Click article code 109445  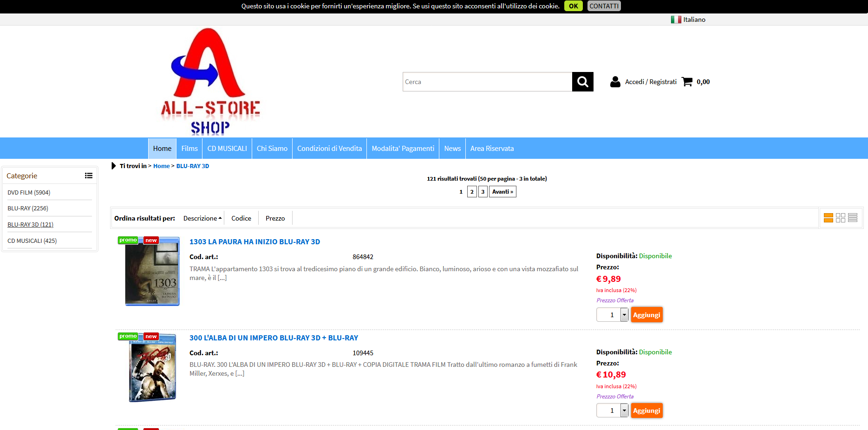pos(363,353)
